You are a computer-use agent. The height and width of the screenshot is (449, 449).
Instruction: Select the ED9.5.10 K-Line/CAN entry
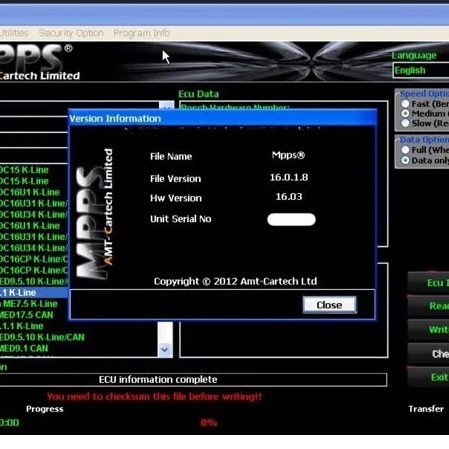(42, 337)
